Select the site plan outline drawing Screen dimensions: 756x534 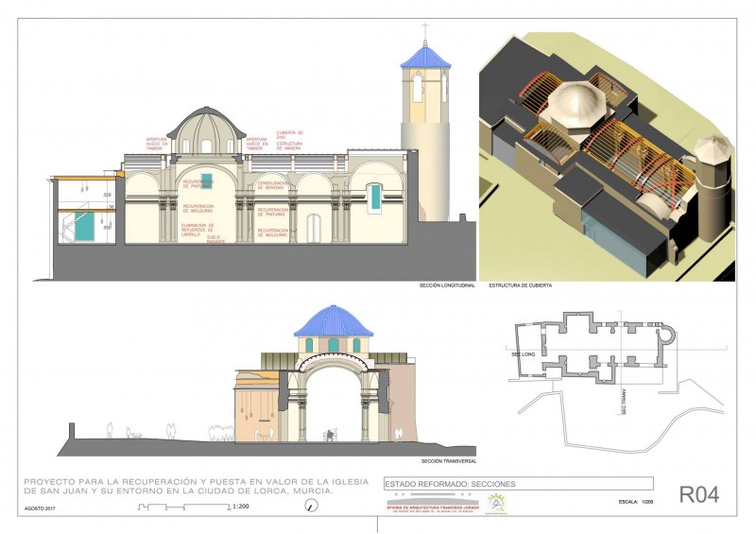point(617,381)
